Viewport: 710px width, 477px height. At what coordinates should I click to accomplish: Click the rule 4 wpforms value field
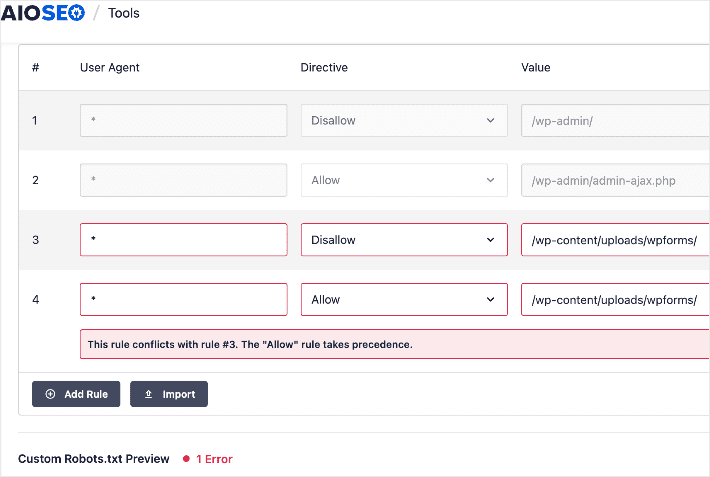coord(615,299)
